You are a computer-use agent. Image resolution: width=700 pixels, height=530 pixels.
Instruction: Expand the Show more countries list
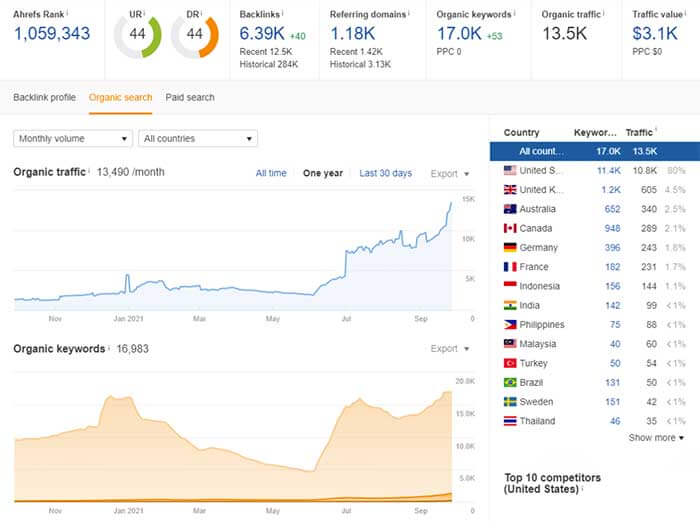tap(656, 438)
